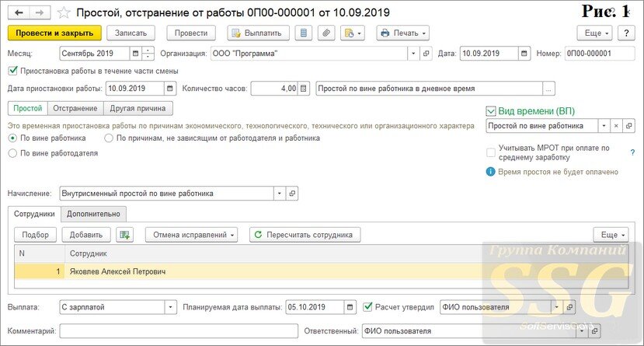
Task: Mark the document as favorite with the star
Action: (64, 12)
